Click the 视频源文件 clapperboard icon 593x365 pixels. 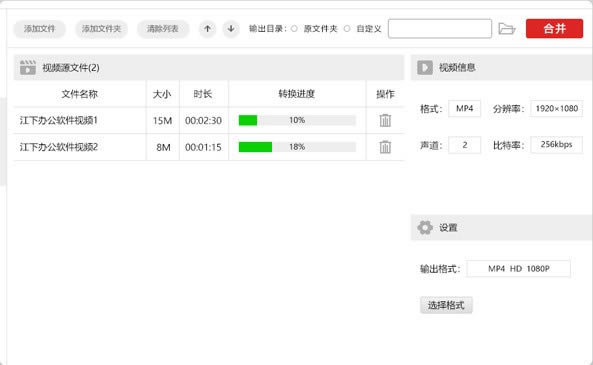coord(28,68)
